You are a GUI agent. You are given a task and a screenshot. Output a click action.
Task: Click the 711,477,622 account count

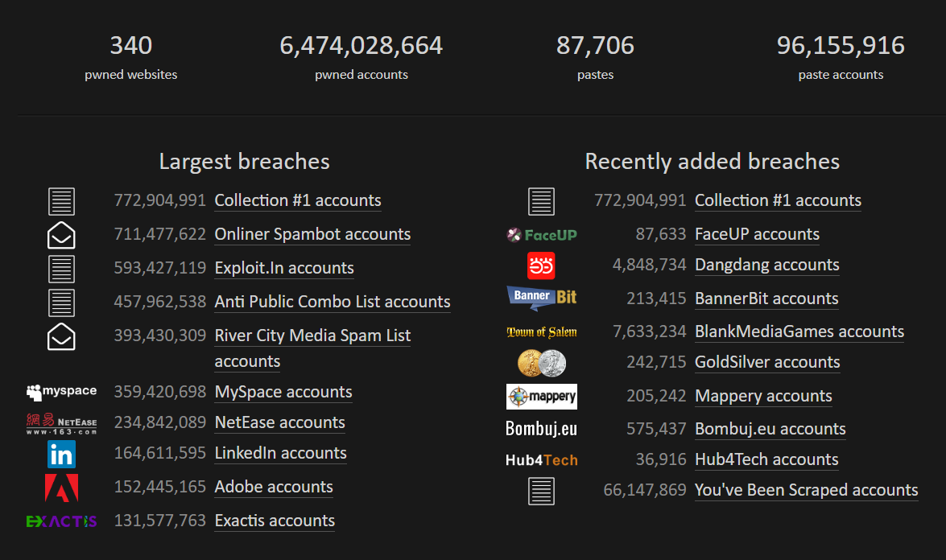coord(160,234)
